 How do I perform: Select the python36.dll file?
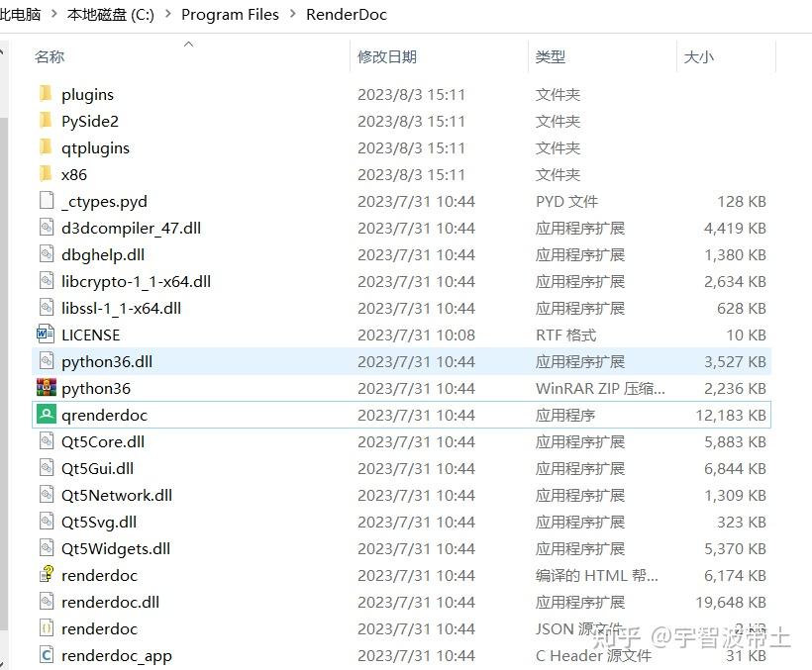pos(109,361)
